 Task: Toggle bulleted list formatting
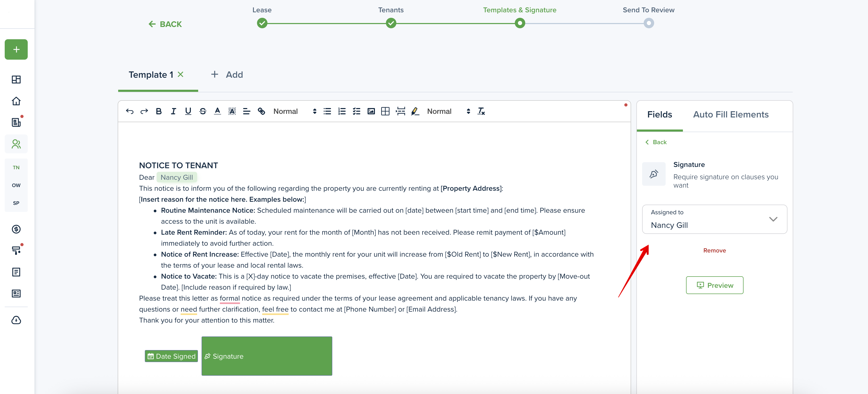click(x=327, y=111)
